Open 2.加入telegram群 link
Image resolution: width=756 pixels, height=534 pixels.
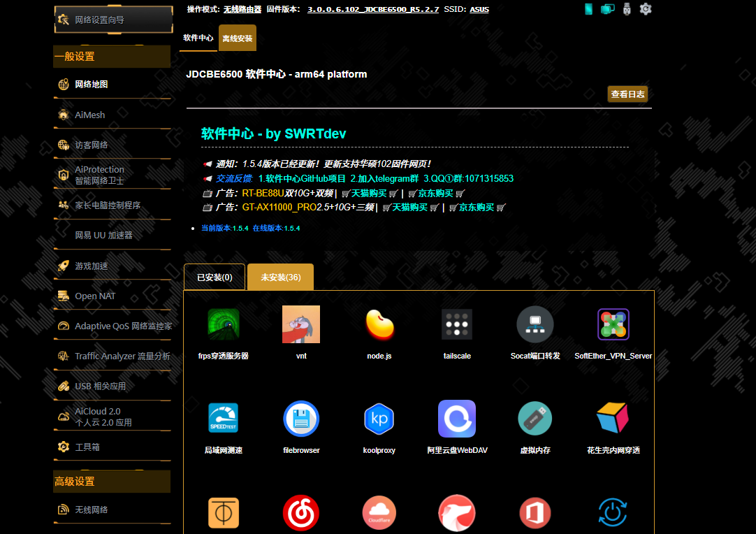pyautogui.click(x=384, y=178)
